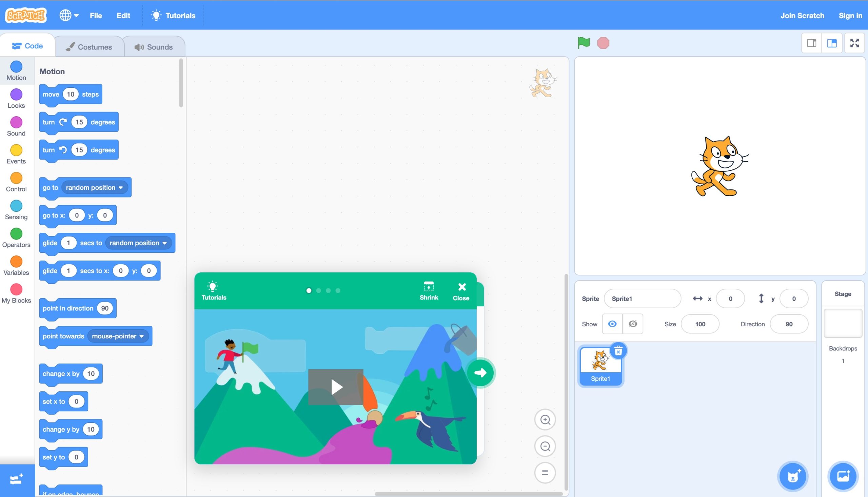
Task: Click the green flag to run
Action: point(584,43)
